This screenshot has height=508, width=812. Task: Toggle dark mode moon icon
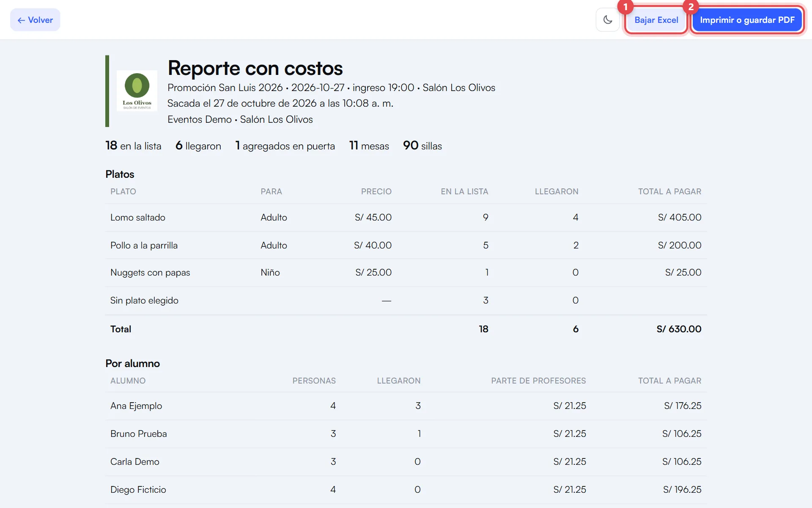pos(608,20)
